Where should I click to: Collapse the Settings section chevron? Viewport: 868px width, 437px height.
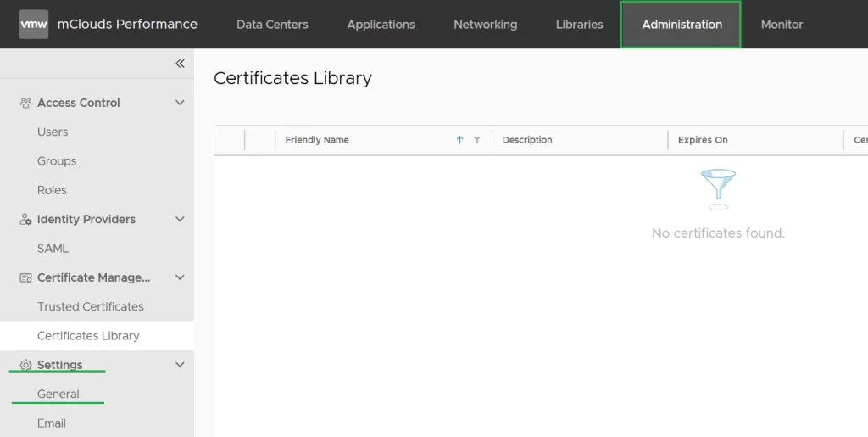pos(180,365)
